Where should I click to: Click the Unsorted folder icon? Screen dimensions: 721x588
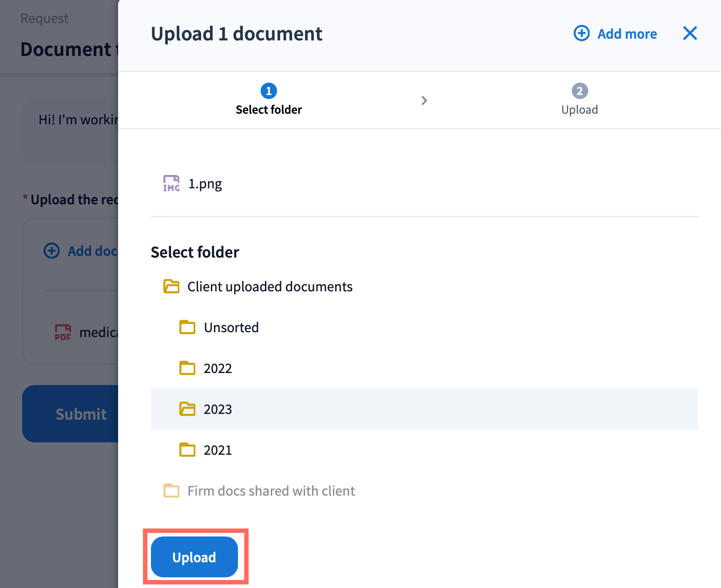[187, 327]
